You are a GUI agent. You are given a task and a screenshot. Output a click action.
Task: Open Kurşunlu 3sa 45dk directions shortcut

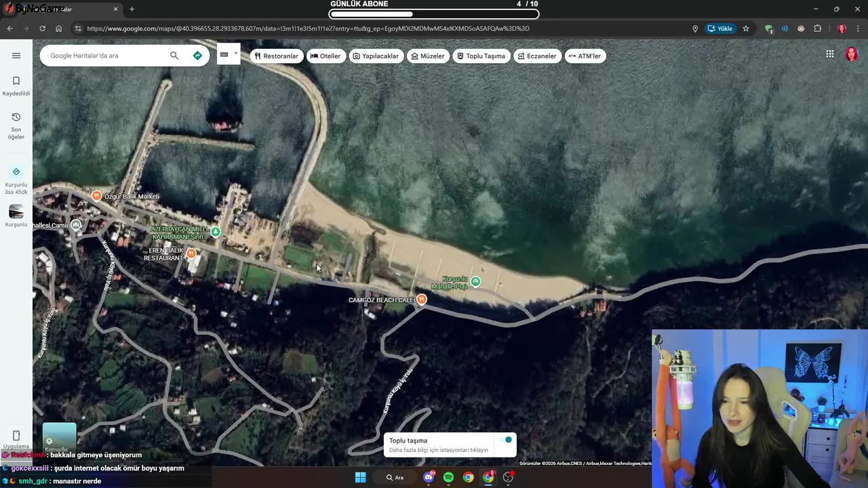pos(16,180)
